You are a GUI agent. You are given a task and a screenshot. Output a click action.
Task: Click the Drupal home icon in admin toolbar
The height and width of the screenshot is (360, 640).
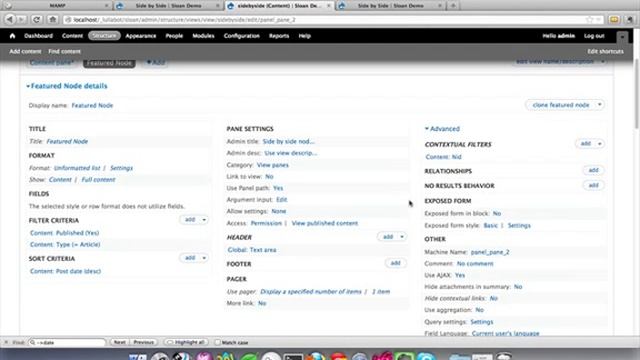click(12, 36)
